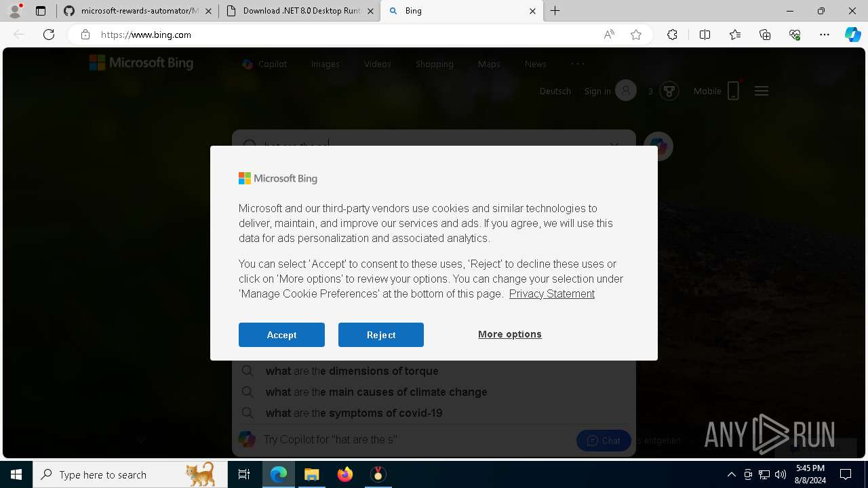Open the Privacy Statement link
The image size is (868, 488).
[x=552, y=293]
